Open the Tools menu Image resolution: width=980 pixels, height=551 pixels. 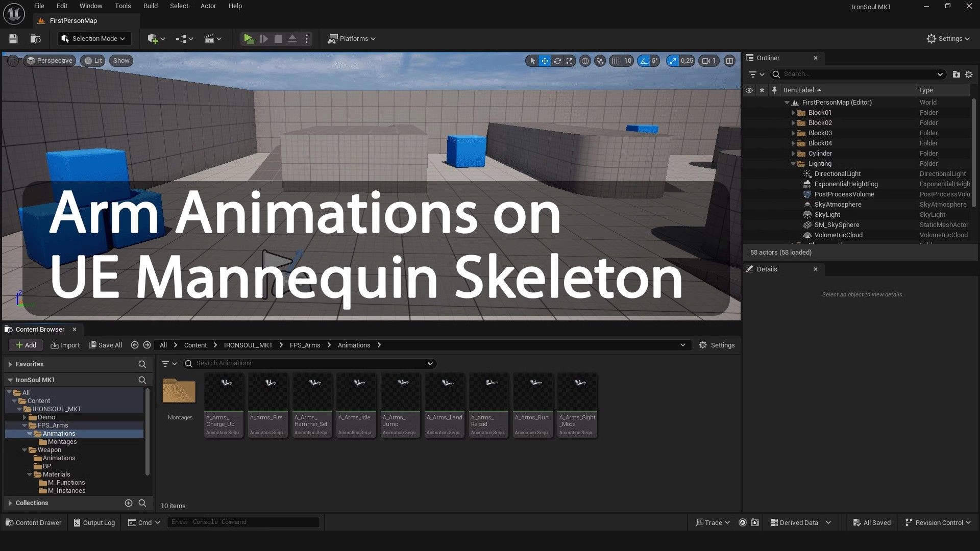(122, 6)
